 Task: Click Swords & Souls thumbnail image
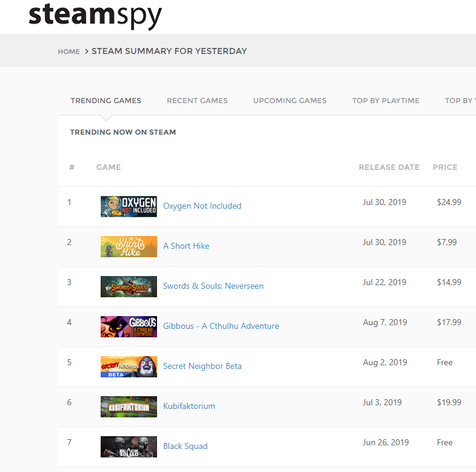(x=129, y=287)
